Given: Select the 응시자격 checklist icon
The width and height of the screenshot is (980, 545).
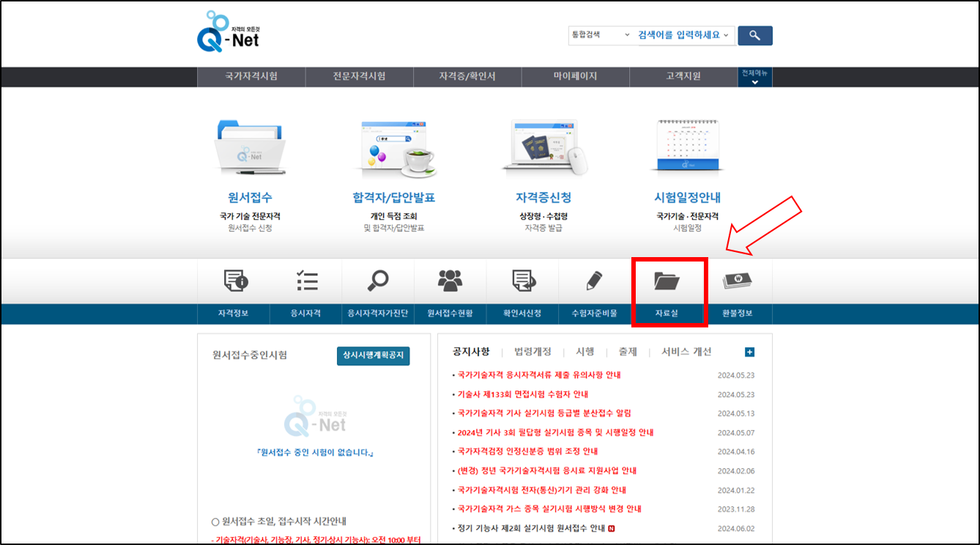Looking at the screenshot, I should tap(306, 281).
